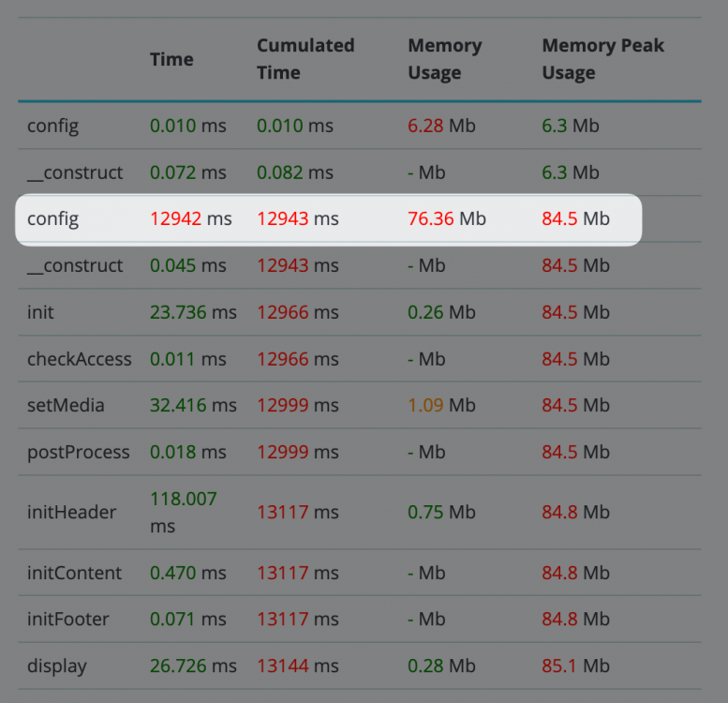Click the Memory Peak Usage column header
This screenshot has width=728, height=703.
pos(602,59)
